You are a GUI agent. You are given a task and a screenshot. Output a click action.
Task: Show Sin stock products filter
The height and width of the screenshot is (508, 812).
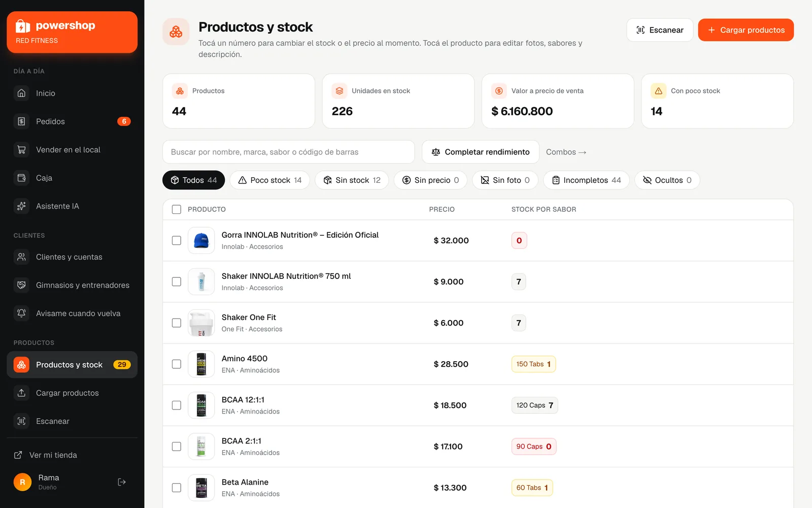pos(352,180)
